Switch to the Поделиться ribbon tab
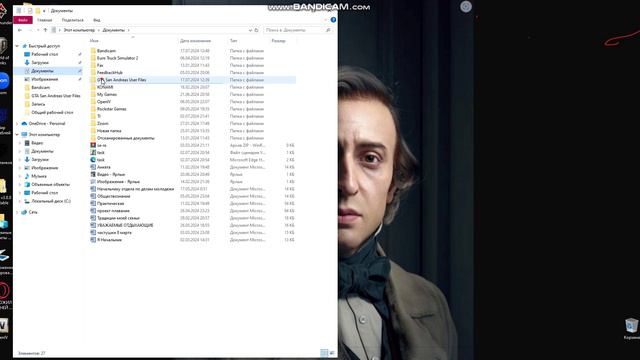The height and width of the screenshot is (360, 640). 72,20
